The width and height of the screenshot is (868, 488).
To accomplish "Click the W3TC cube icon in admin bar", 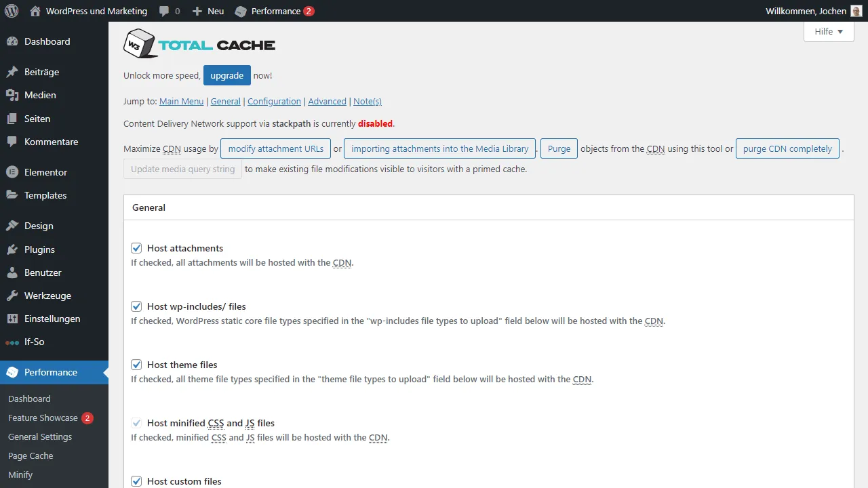I will coord(240,11).
